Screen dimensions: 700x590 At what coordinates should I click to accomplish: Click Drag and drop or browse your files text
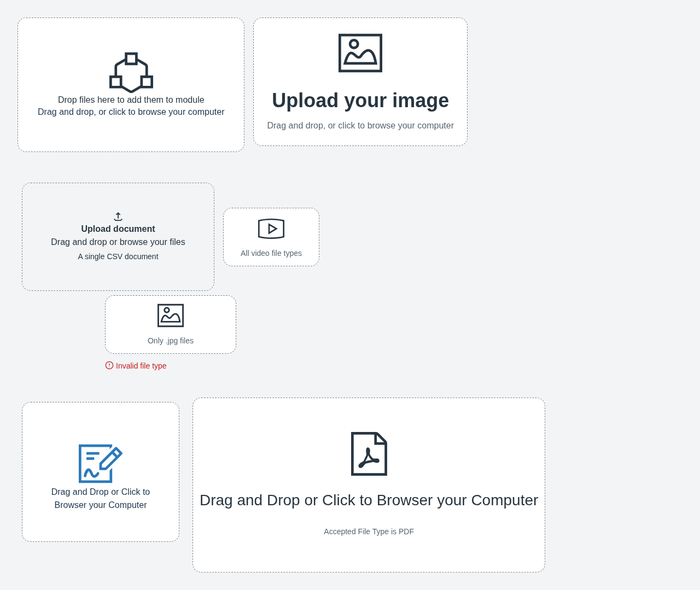click(x=118, y=242)
